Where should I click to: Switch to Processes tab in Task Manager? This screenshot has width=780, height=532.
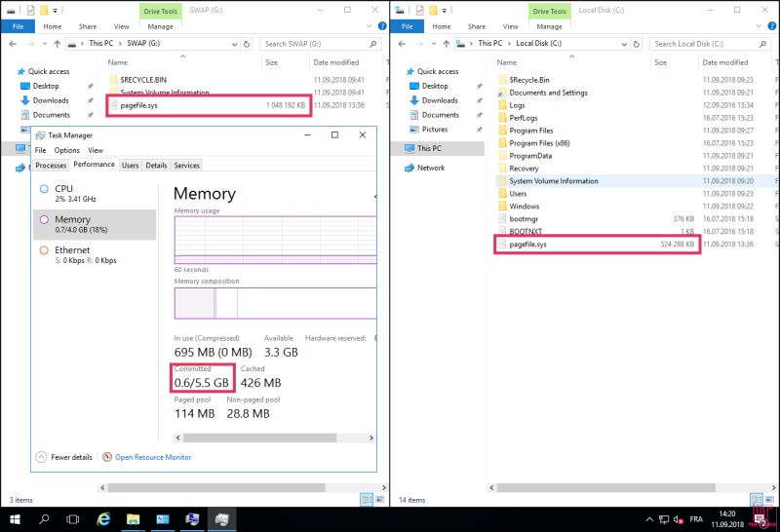point(51,165)
